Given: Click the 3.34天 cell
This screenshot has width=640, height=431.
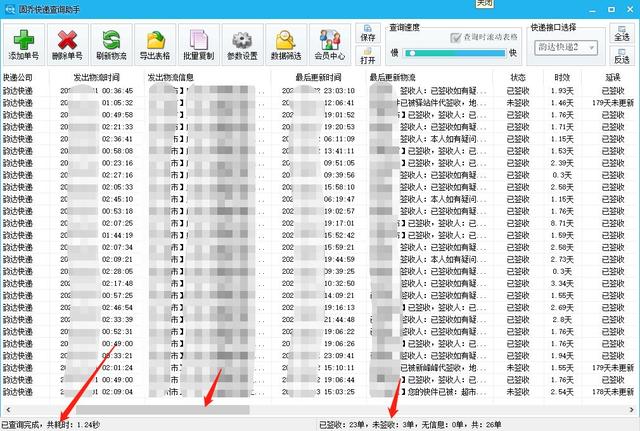Looking at the screenshot, I should point(562,284).
